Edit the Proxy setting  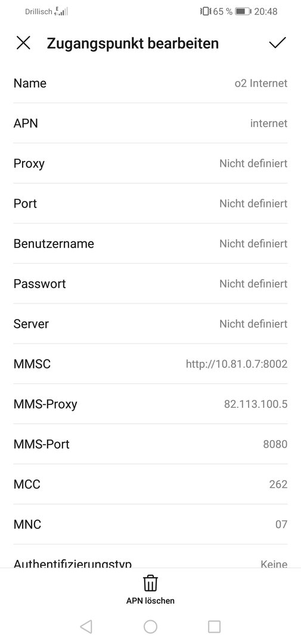click(x=150, y=163)
